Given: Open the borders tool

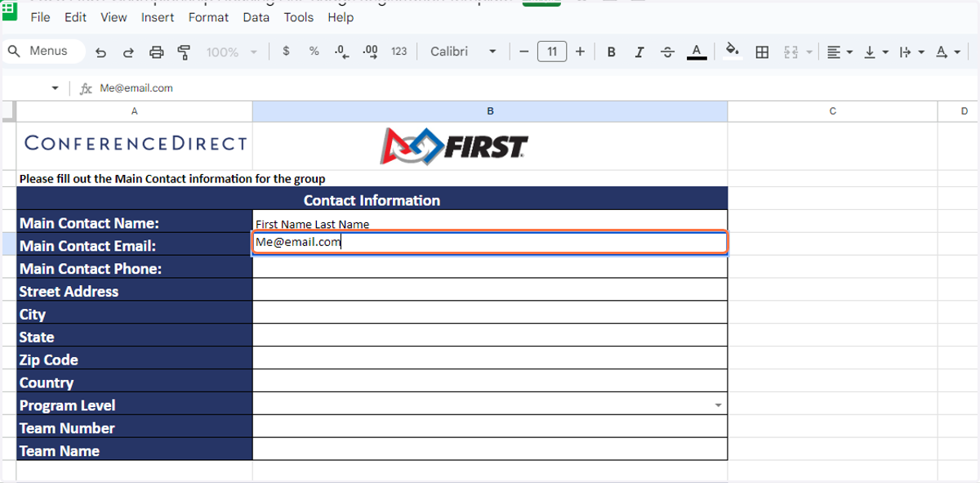Looking at the screenshot, I should [x=762, y=52].
